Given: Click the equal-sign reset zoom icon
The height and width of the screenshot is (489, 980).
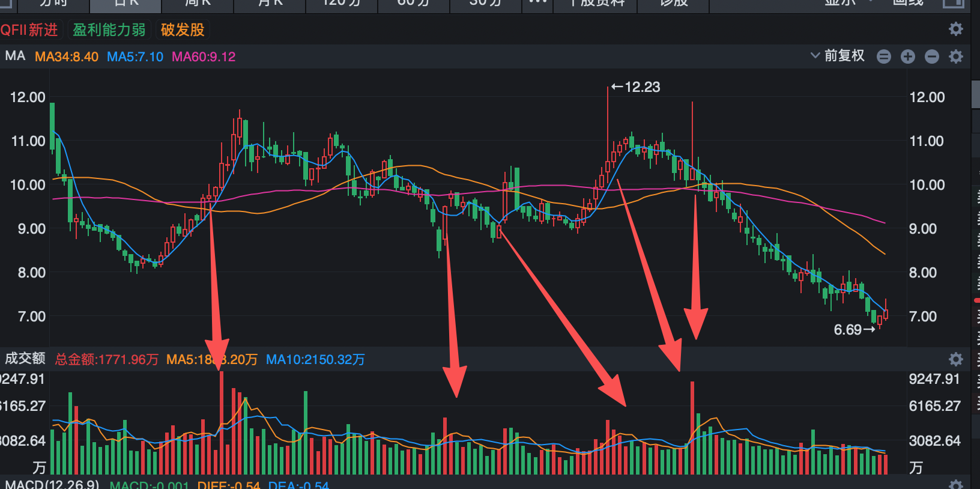Looking at the screenshot, I should [884, 56].
